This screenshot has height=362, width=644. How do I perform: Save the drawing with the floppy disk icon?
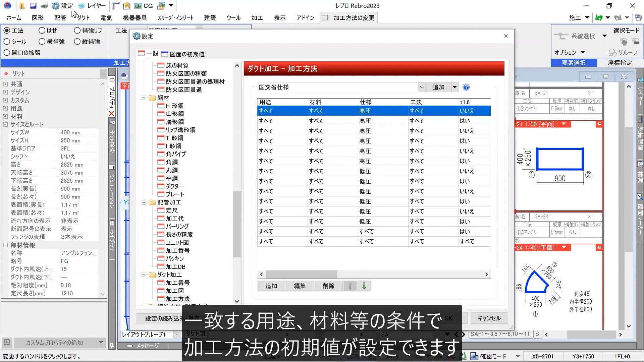click(33, 5)
